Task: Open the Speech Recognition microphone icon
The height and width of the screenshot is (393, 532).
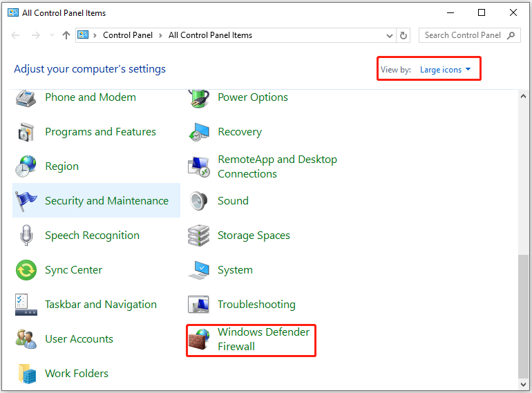Action: [x=26, y=236]
